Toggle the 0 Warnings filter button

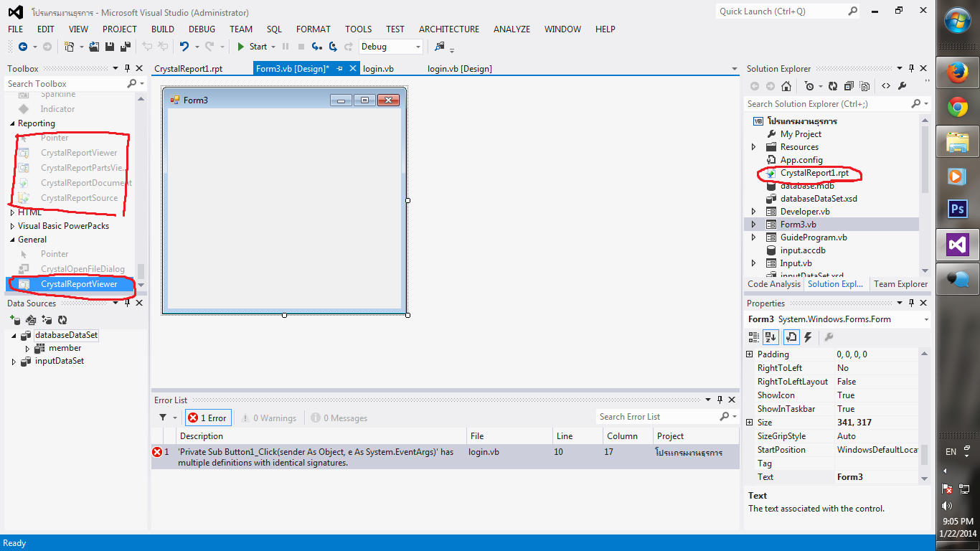pos(269,418)
